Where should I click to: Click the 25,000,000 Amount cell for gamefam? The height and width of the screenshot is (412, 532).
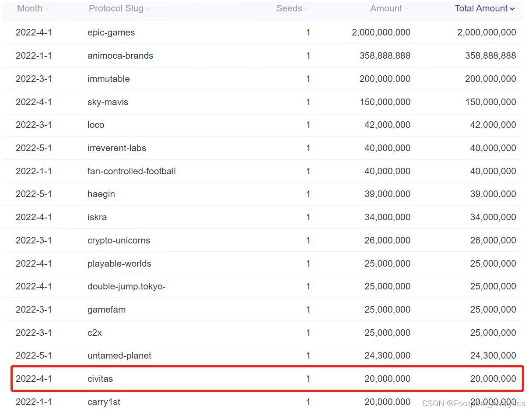(x=388, y=310)
